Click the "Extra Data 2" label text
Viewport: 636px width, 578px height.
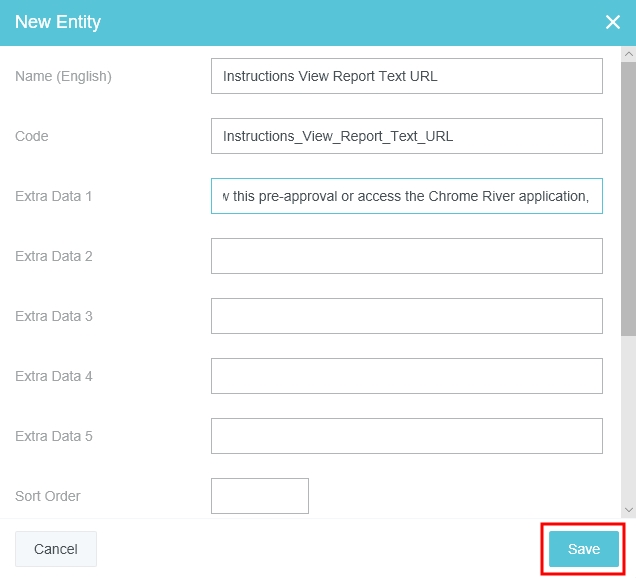pos(54,256)
